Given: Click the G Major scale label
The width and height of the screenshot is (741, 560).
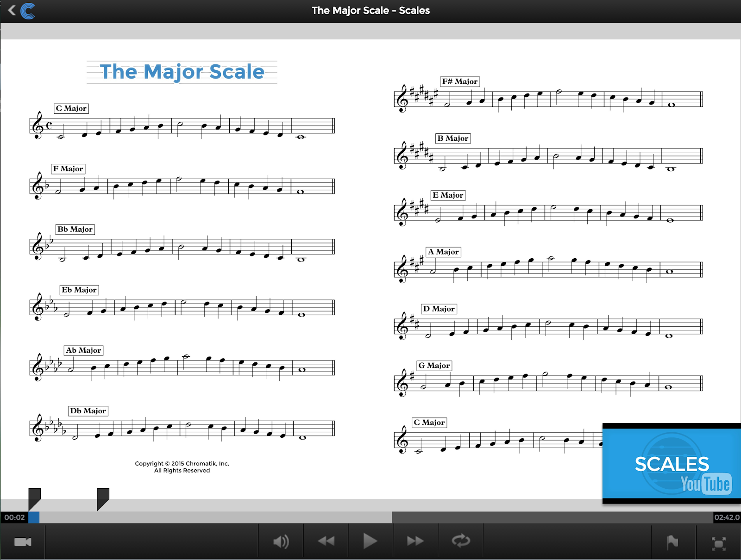Looking at the screenshot, I should tap(434, 366).
